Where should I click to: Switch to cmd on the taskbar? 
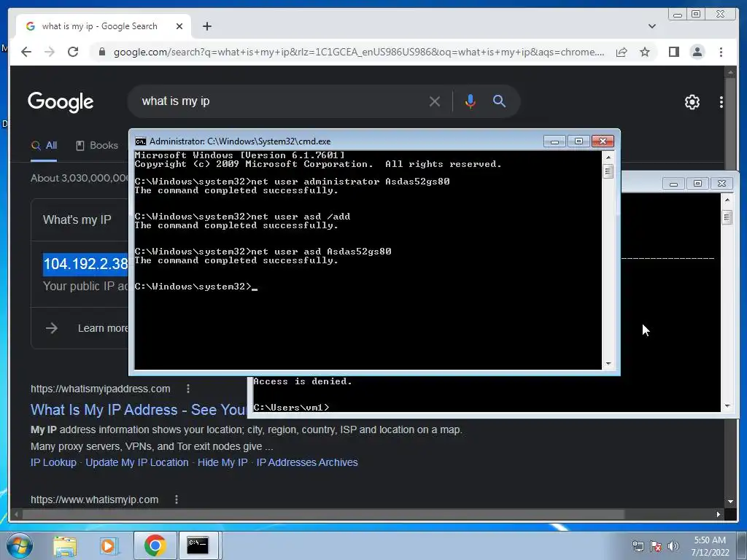[198, 545]
